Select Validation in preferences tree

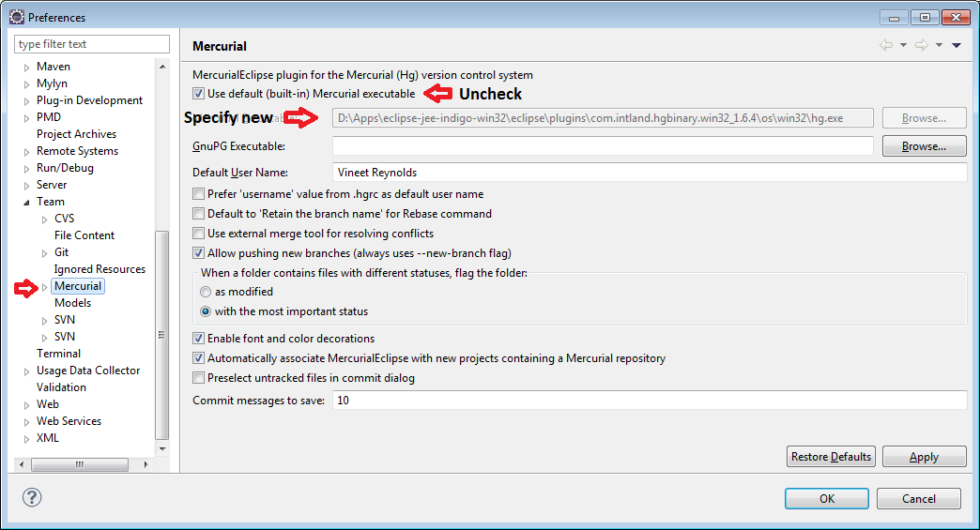61,387
